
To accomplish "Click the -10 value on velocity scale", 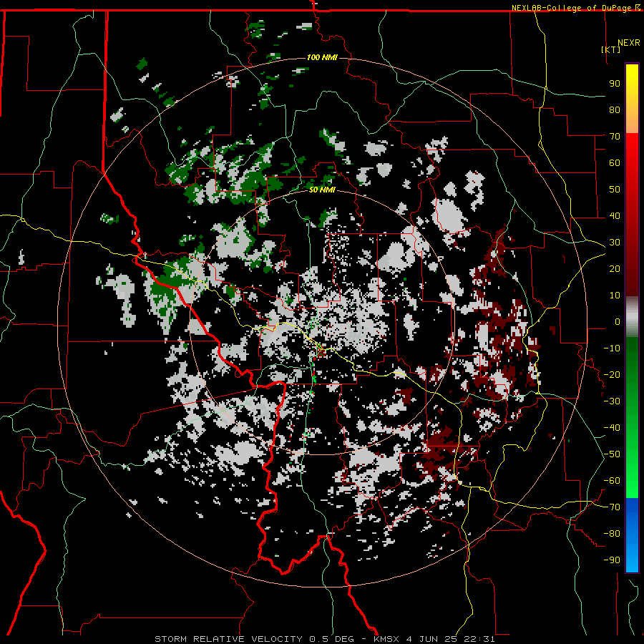I will tap(612, 348).
